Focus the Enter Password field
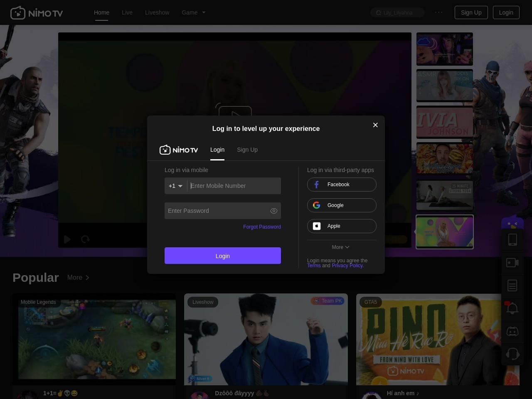 click(x=223, y=211)
